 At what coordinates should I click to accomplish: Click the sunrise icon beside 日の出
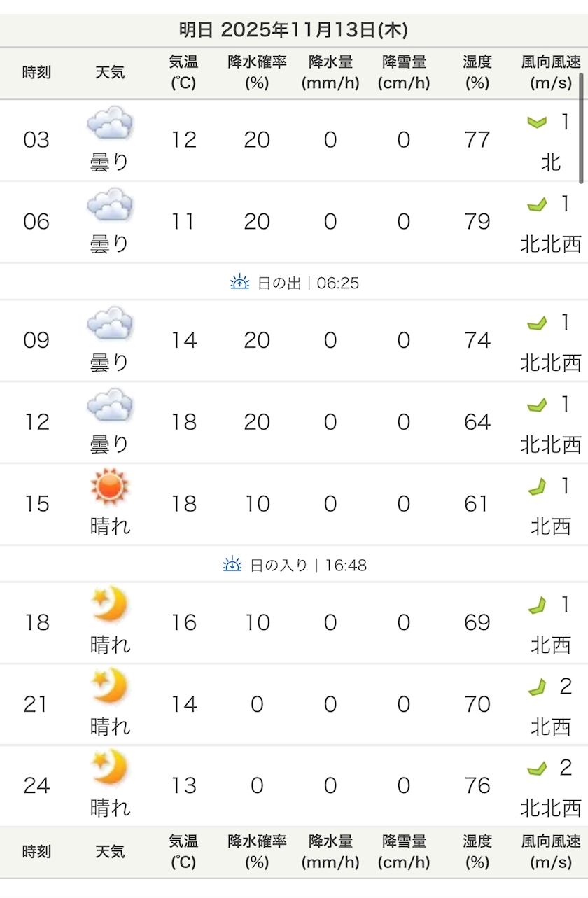[239, 283]
